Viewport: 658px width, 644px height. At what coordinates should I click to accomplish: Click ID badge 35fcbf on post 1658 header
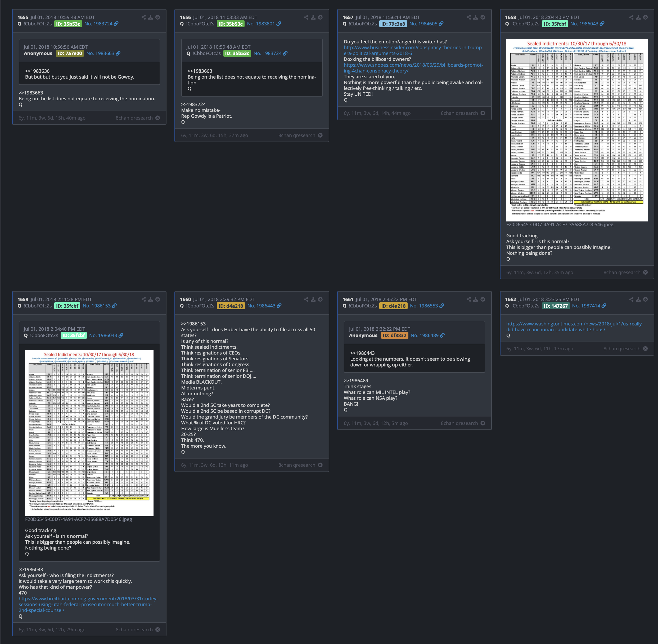point(555,24)
